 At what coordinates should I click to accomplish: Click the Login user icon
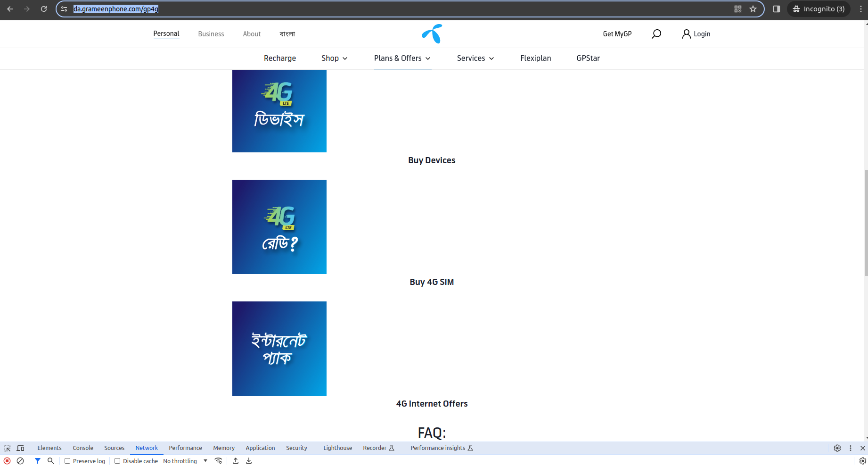pyautogui.click(x=687, y=34)
